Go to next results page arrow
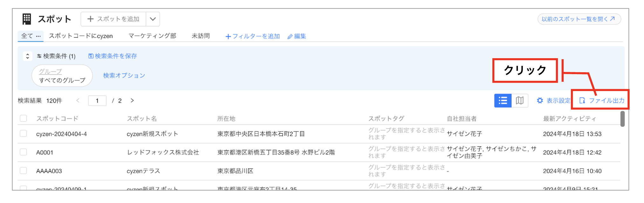Viewport: 644px width, 203px height. tap(132, 101)
